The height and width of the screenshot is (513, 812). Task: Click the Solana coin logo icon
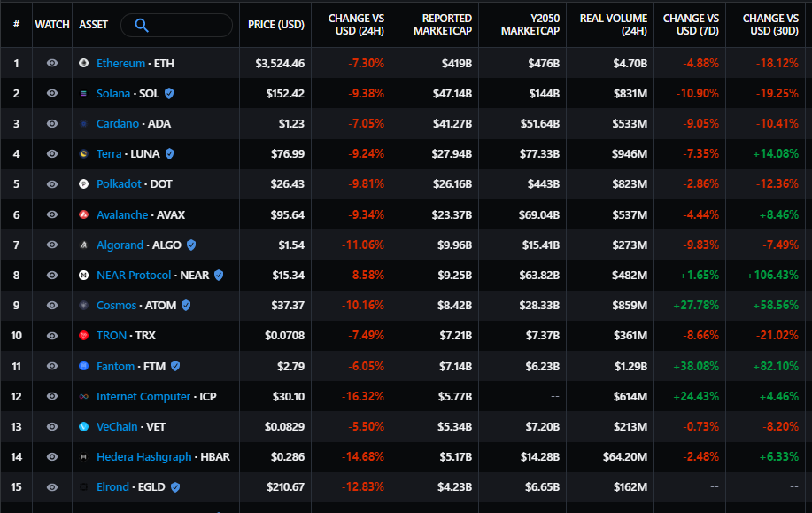pyautogui.click(x=83, y=93)
